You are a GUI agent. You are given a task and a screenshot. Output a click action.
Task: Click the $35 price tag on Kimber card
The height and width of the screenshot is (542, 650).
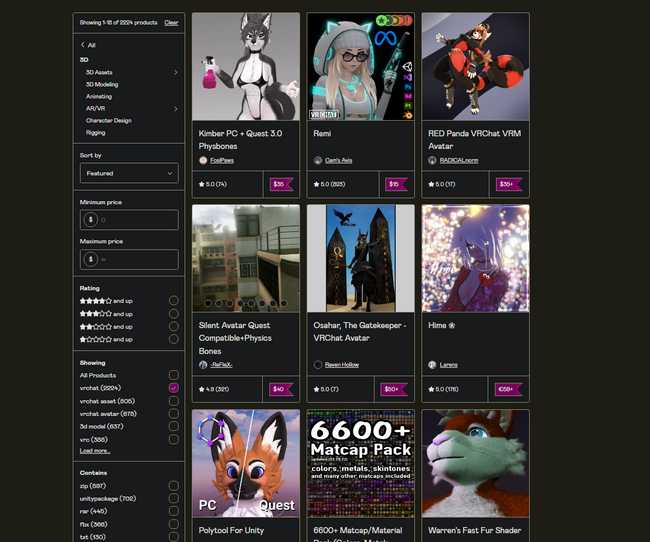281,184
